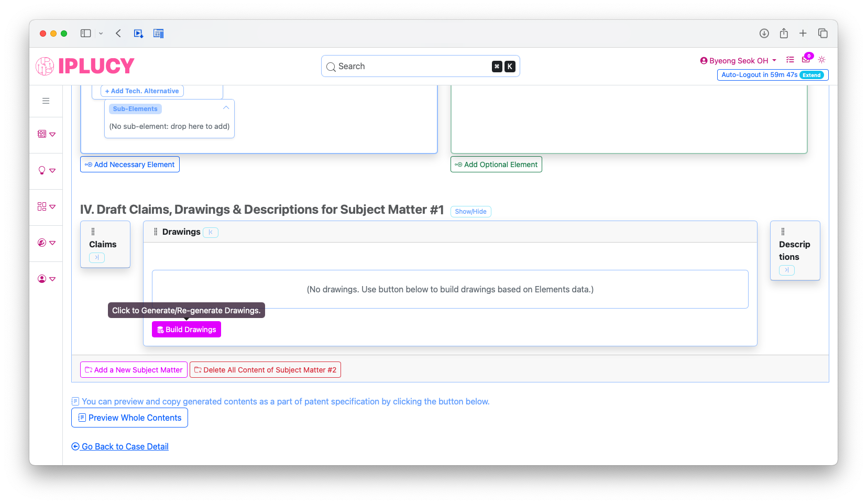
Task: Click the no sub-element drop area text
Action: coord(169,126)
